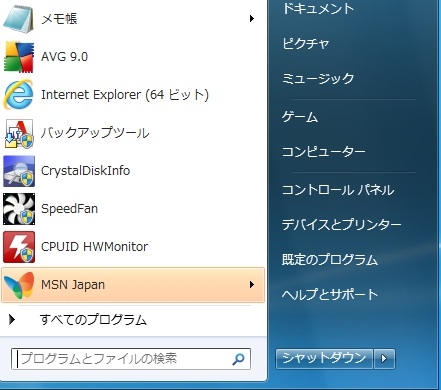Screen dimensions: 441x390
Task: Open ドキュメント from the right pane
Action: tap(318, 8)
